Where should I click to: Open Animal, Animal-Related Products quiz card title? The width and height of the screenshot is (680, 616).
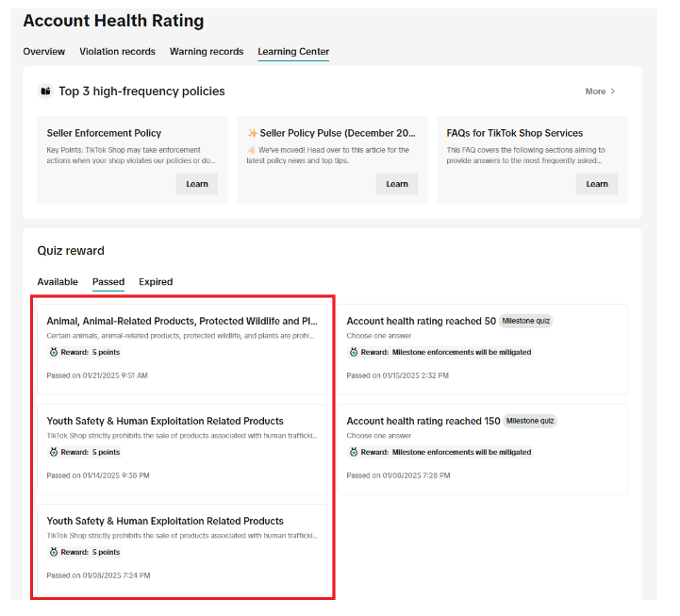(182, 321)
